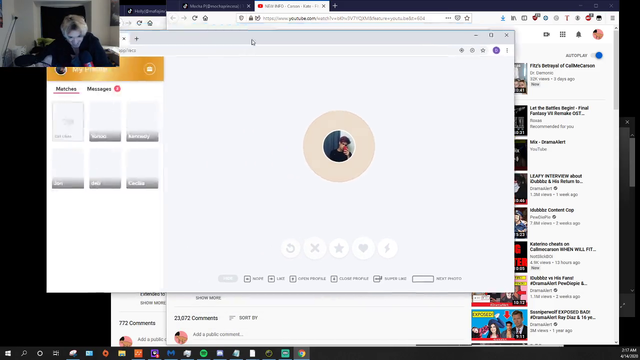Open the YouTube apps grid
640x360 pixels.
tap(562, 35)
